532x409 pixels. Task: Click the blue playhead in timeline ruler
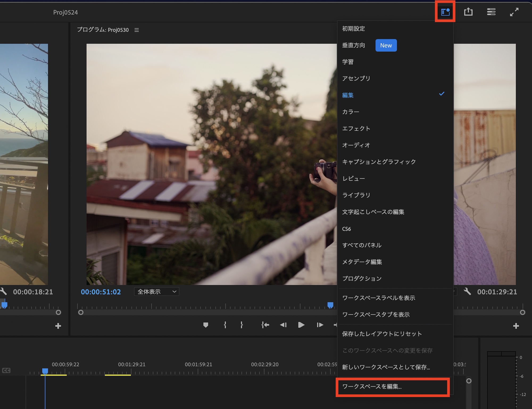click(x=45, y=371)
